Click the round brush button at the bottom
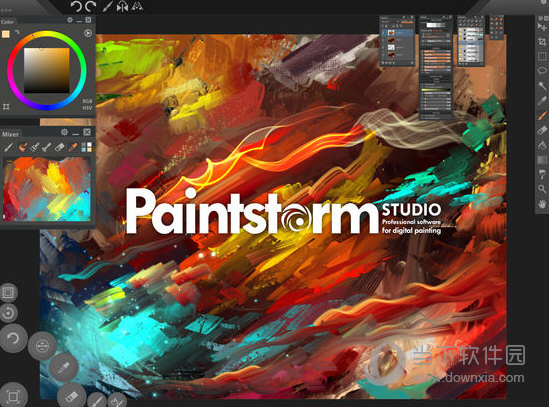This screenshot has height=407, width=549. coord(97,400)
